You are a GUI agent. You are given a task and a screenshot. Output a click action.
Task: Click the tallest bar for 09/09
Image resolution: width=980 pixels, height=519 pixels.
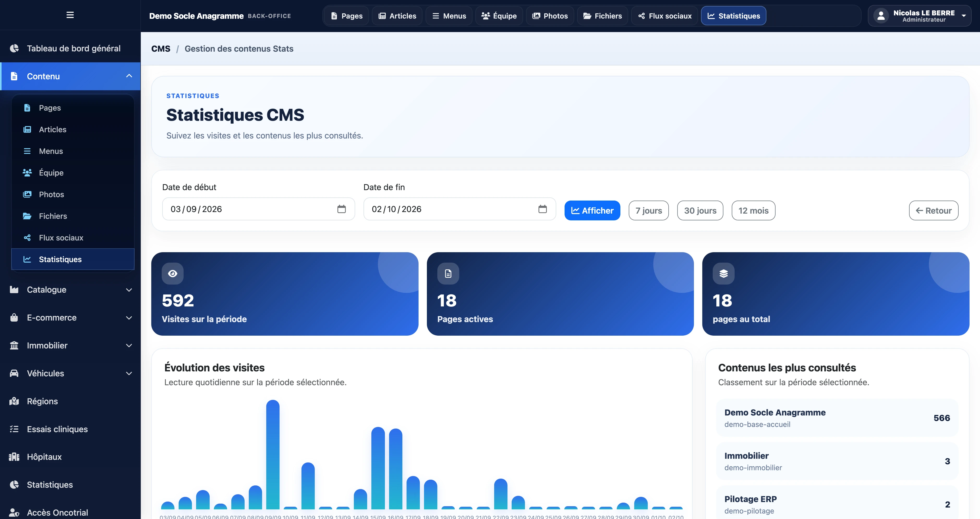[273, 454]
